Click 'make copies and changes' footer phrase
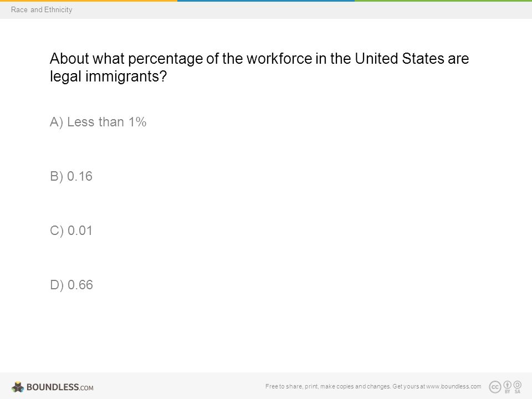This screenshot has height=399, width=532. [x=355, y=386]
